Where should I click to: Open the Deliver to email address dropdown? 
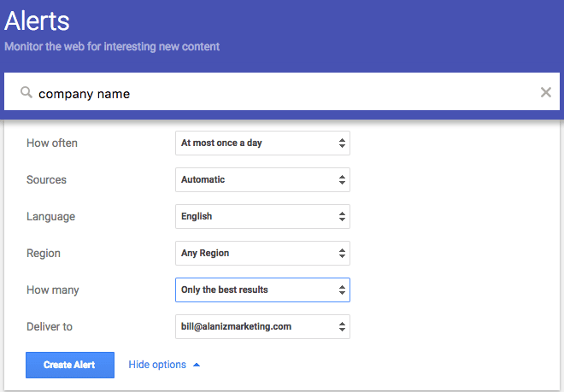pos(262,327)
